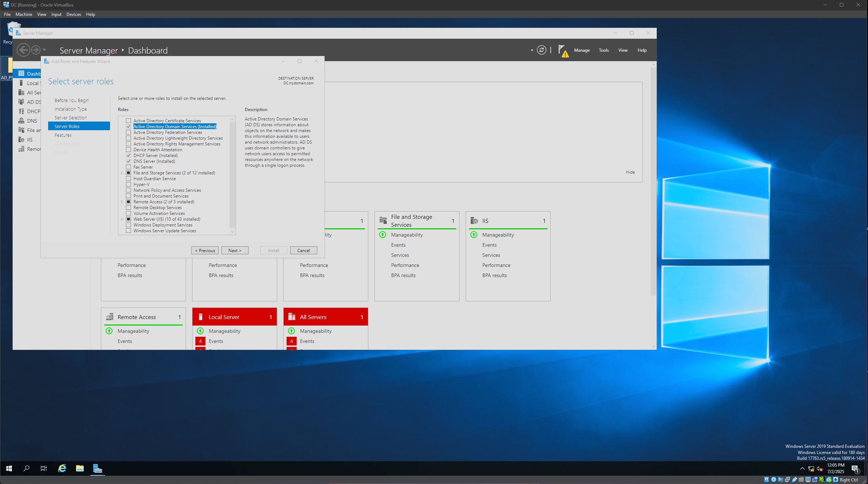Select DNS icon in sidebar
Image resolution: width=868 pixels, height=484 pixels.
coord(21,120)
